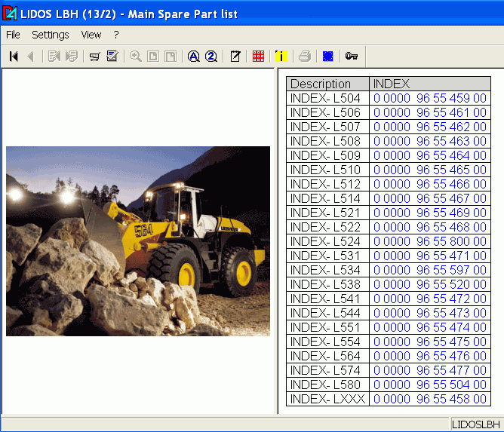Click LIDOSLBH in the status bar
This screenshot has width=504, height=432.
click(x=476, y=424)
